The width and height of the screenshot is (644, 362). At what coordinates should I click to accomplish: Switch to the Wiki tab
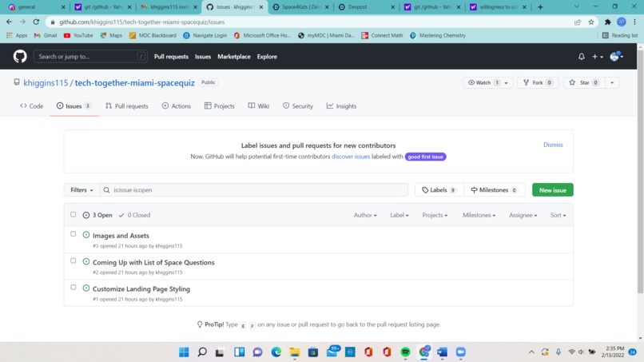(x=258, y=106)
